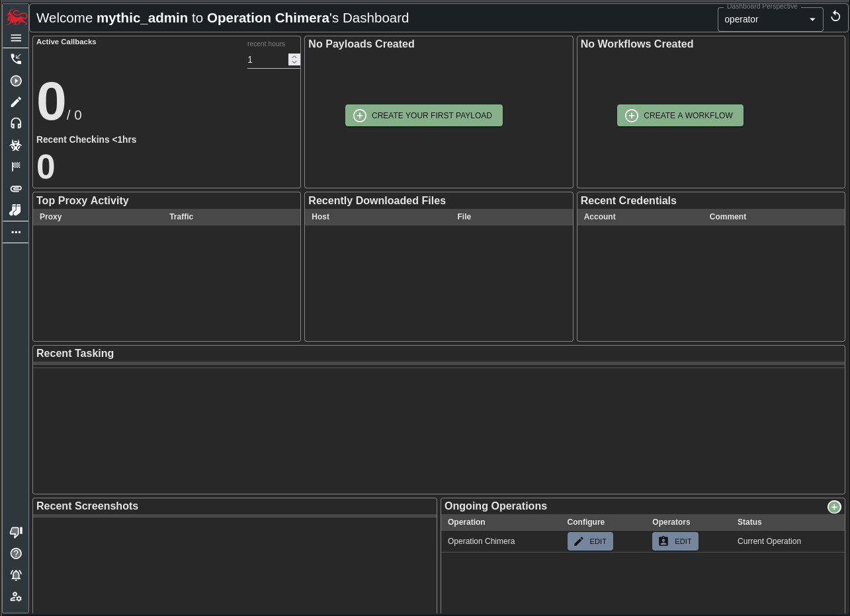Open the user settings gear icon
The image size is (850, 616).
coord(16,597)
